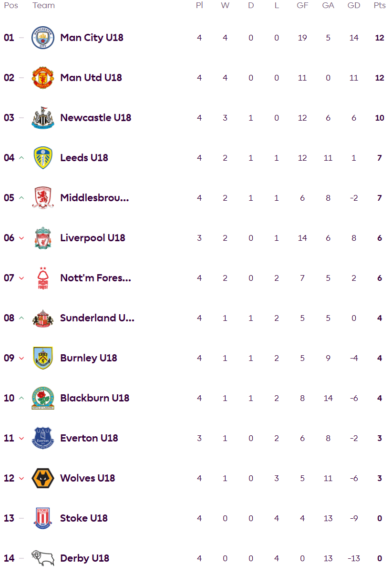Open the Sunderland U18 team link
The image size is (392, 575).
(97, 318)
